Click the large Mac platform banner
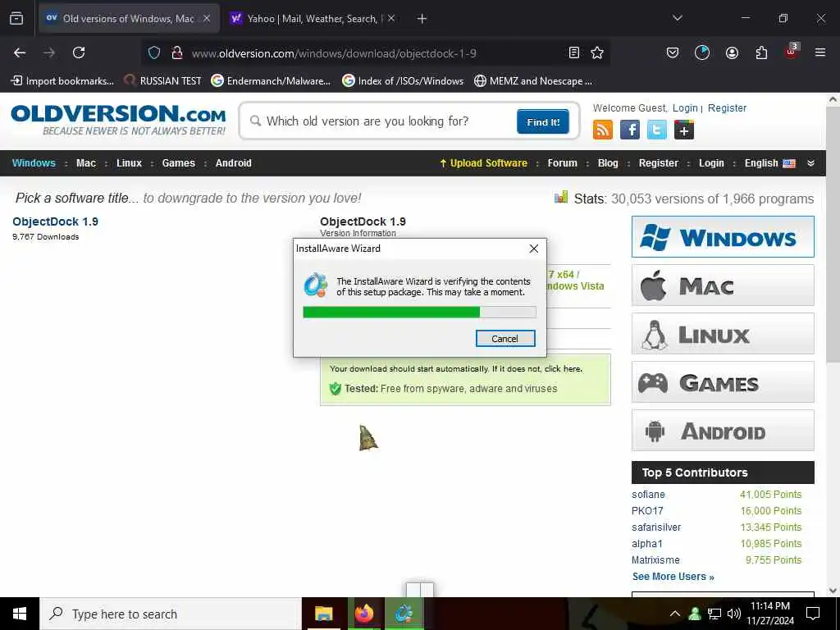 click(723, 285)
